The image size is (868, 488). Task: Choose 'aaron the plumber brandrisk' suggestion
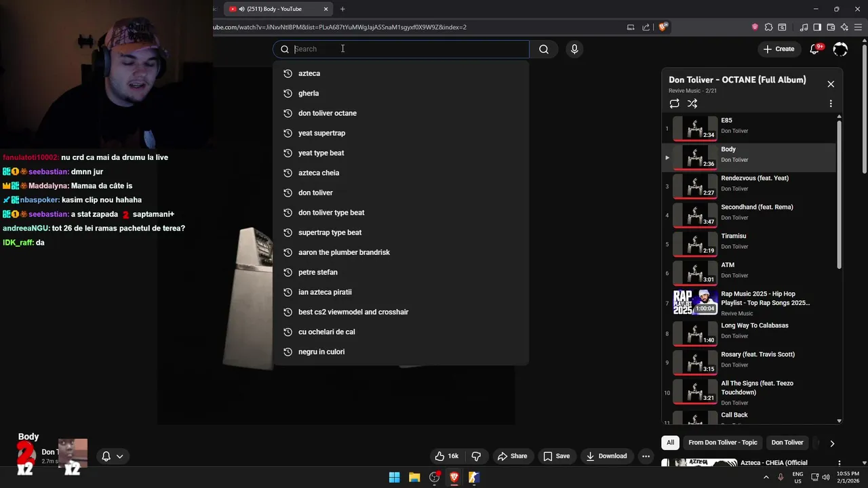(x=401, y=252)
